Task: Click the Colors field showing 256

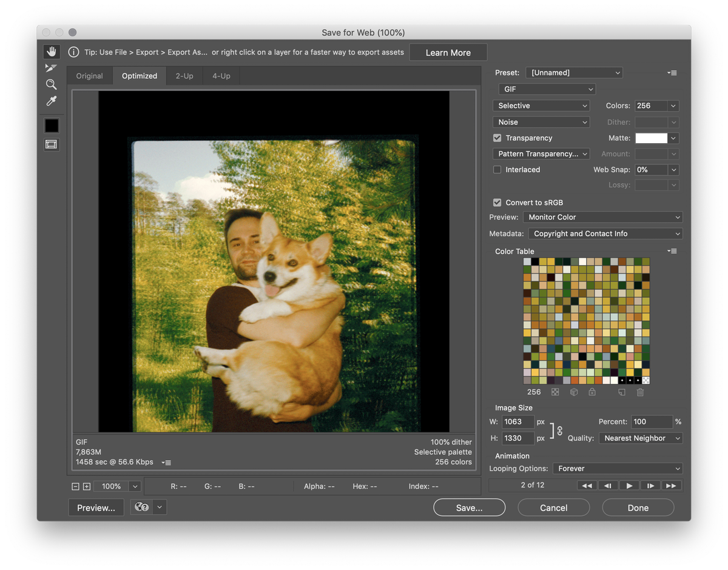Action: [651, 106]
